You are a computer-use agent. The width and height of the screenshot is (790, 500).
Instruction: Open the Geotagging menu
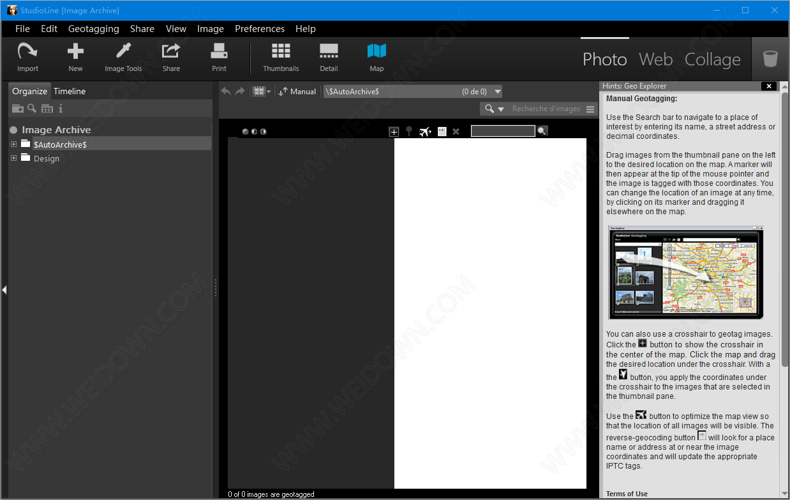pyautogui.click(x=94, y=29)
